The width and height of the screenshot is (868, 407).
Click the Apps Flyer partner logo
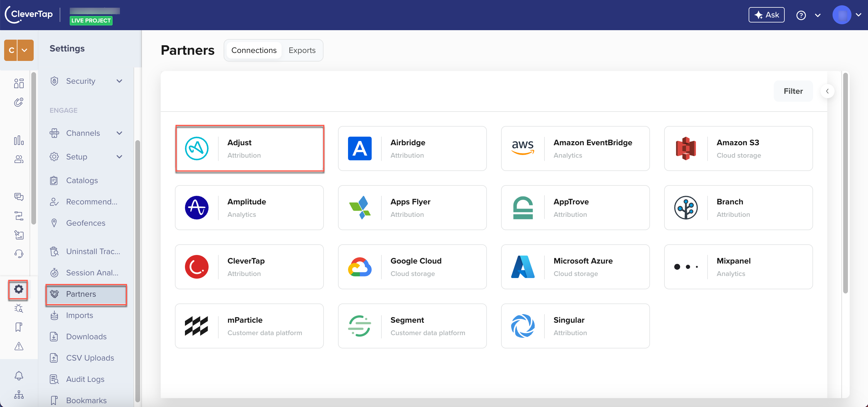pos(360,208)
